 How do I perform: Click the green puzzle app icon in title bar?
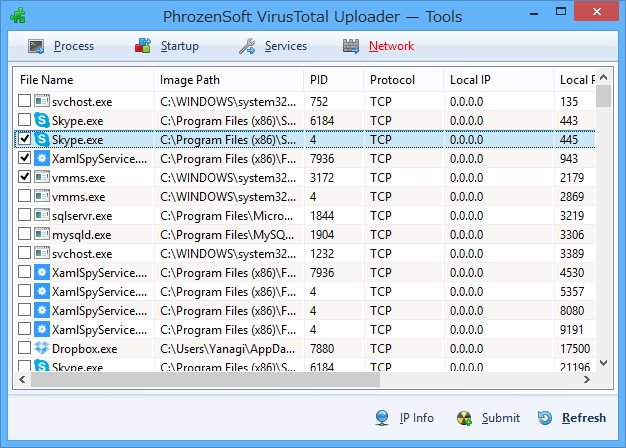(18, 16)
